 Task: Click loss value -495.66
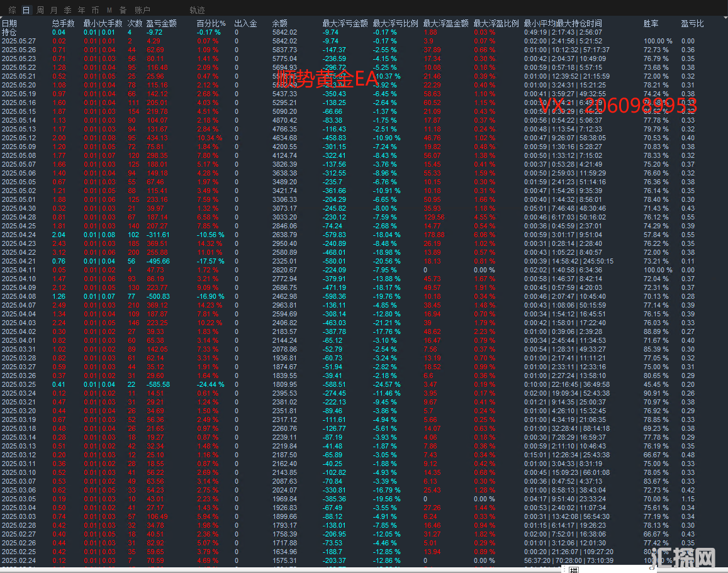click(158, 261)
